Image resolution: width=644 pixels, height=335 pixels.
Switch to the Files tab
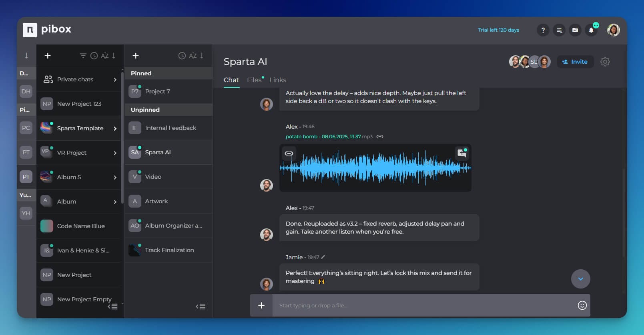tap(255, 80)
